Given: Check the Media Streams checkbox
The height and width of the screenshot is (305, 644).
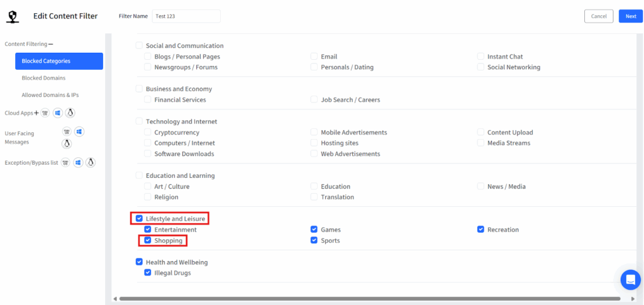Looking at the screenshot, I should 480,143.
